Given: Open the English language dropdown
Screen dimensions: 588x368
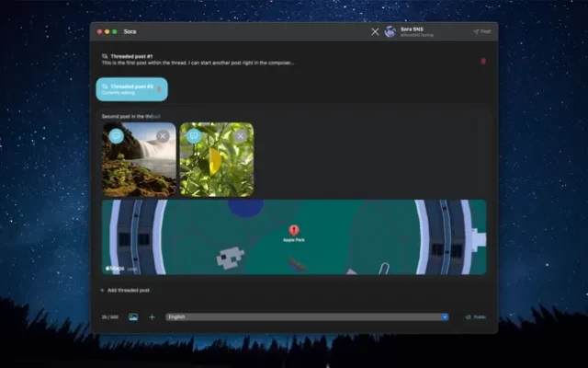Looking at the screenshot, I should coord(307,316).
